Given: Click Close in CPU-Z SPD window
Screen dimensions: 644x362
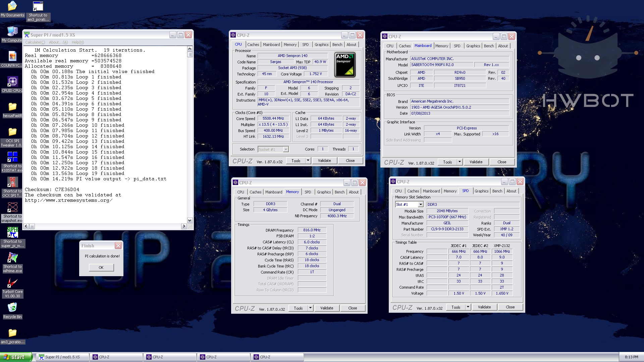Looking at the screenshot, I should (510, 307).
